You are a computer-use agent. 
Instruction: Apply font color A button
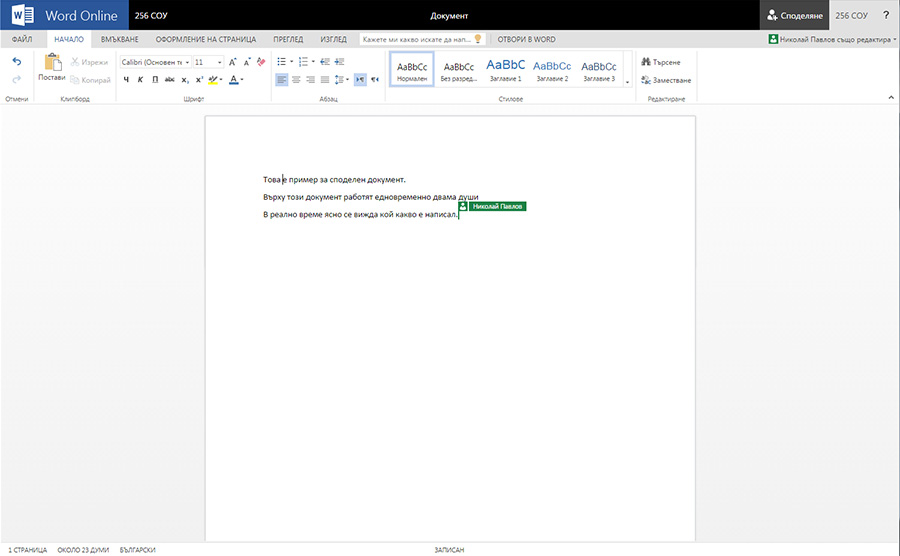pos(233,80)
